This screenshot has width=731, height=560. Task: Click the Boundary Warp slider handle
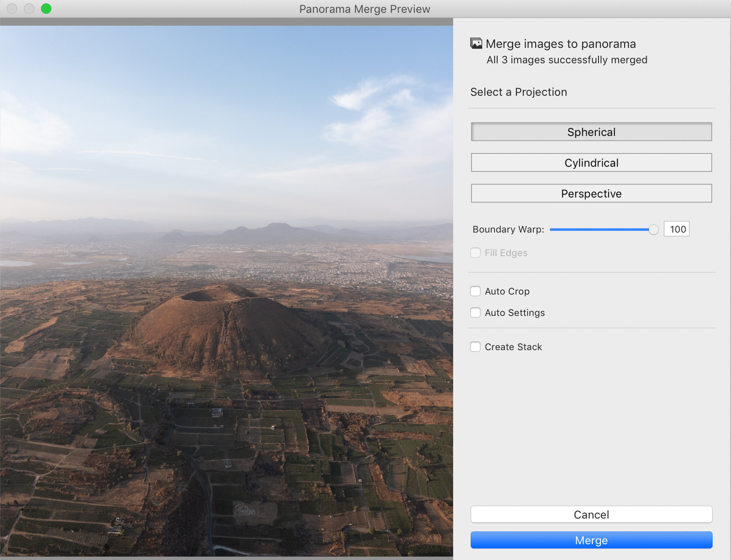[653, 229]
